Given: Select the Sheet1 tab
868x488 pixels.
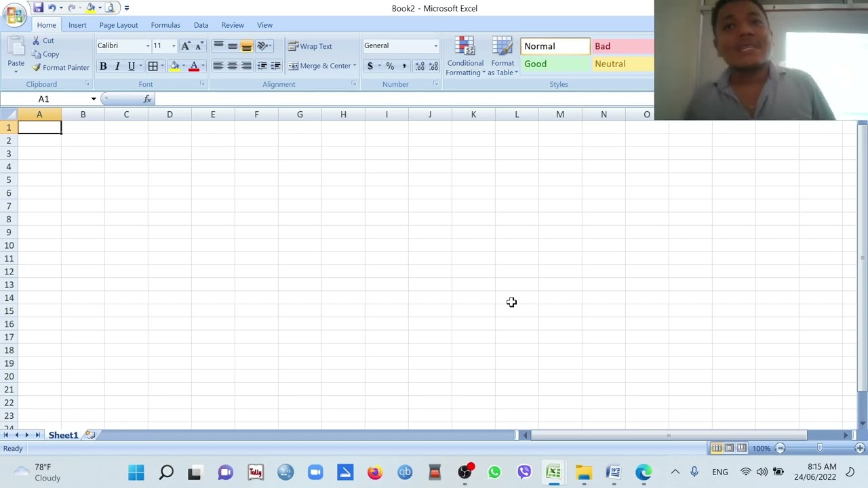Looking at the screenshot, I should tap(63, 435).
